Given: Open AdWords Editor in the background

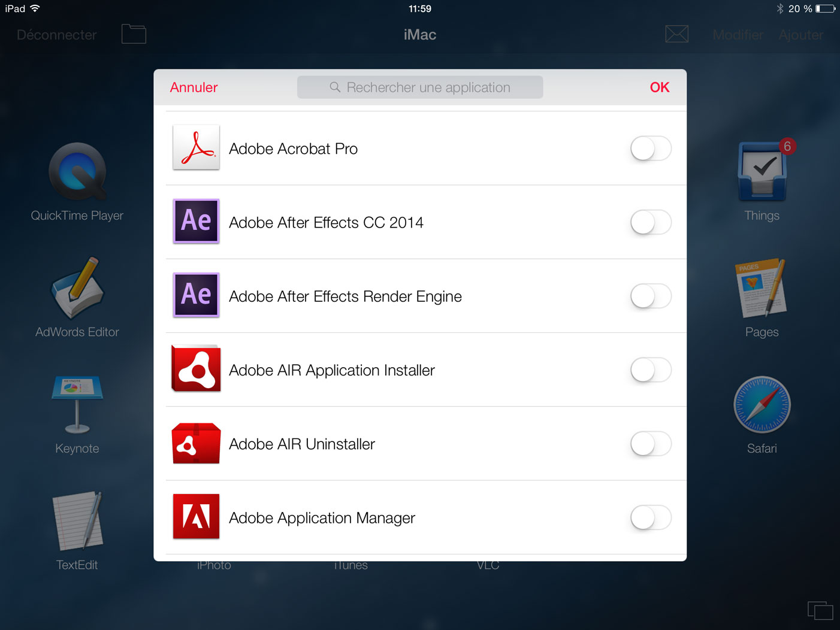Looking at the screenshot, I should click(77, 288).
